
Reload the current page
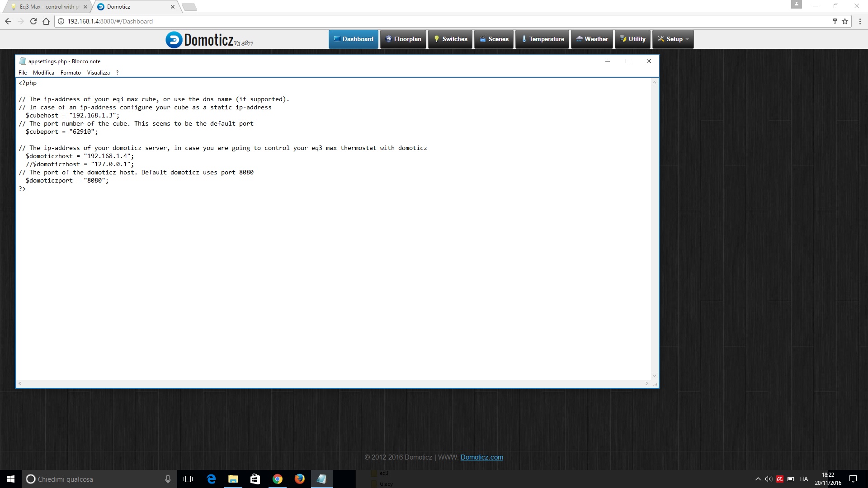(33, 21)
